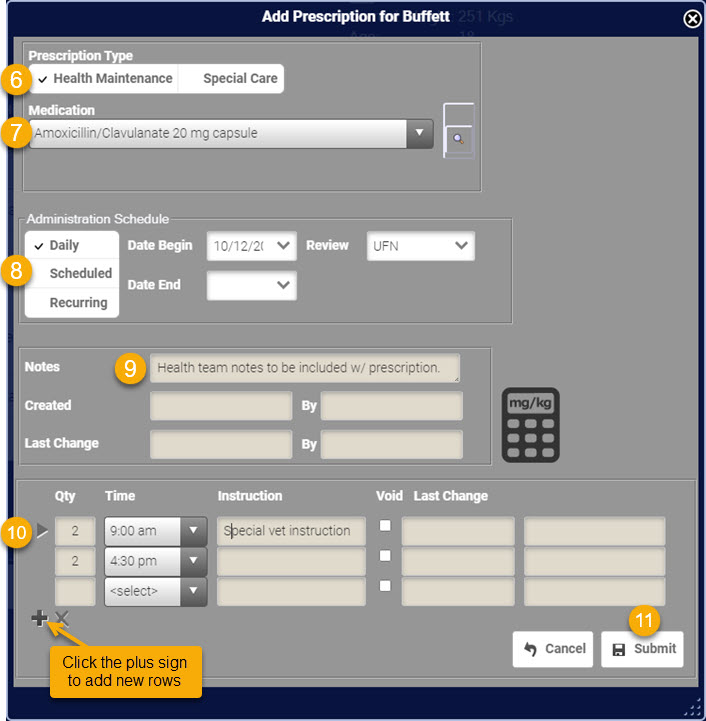Open the mg/kg dose calculator
Image resolution: width=706 pixels, height=721 pixels.
[x=530, y=425]
